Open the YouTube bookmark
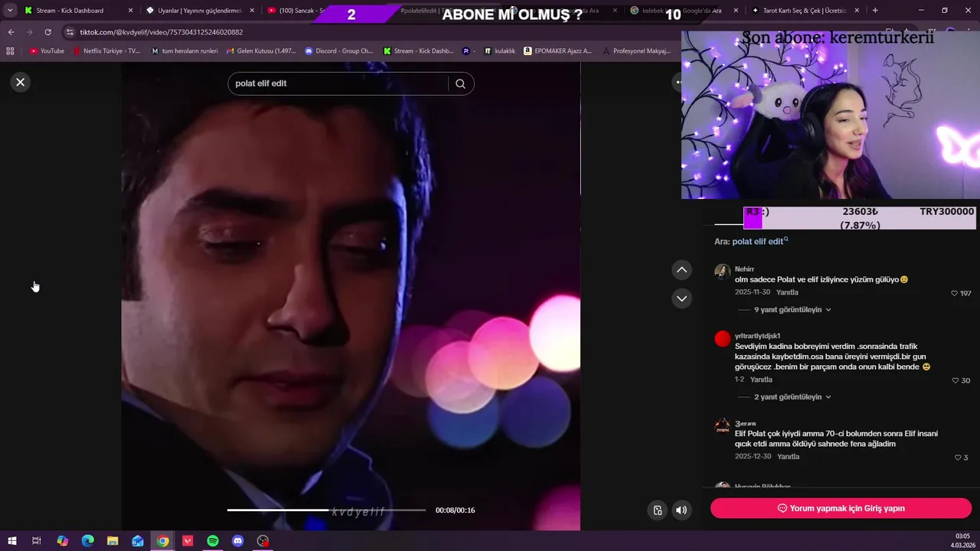The width and height of the screenshot is (980, 551). coord(47,51)
